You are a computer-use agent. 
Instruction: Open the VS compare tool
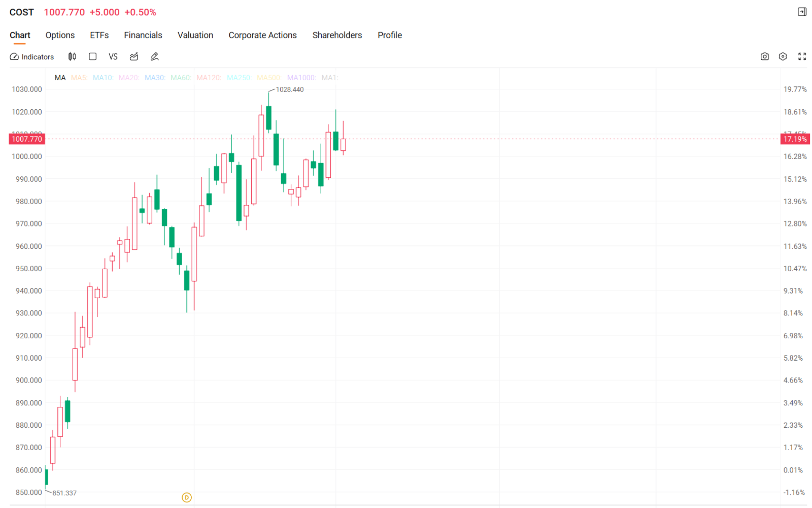tap(113, 56)
